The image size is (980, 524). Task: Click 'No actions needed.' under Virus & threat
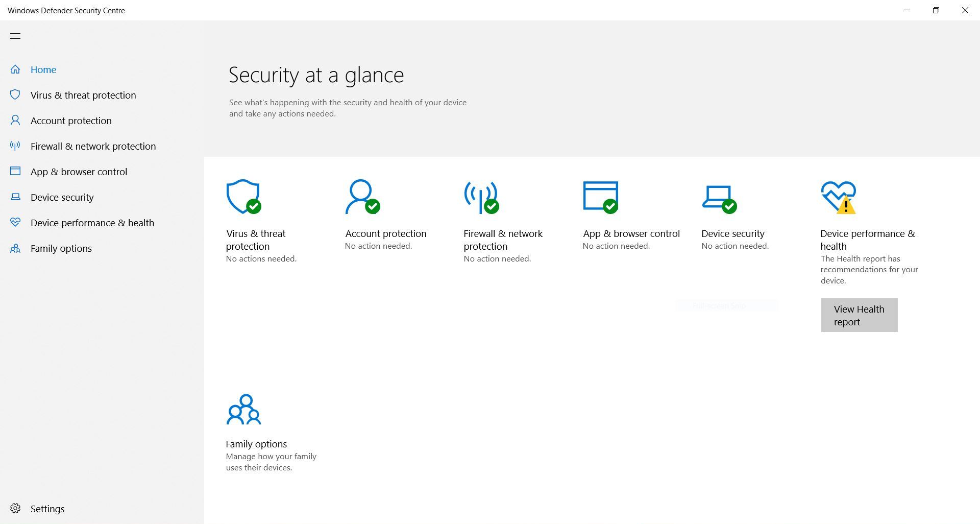point(261,258)
